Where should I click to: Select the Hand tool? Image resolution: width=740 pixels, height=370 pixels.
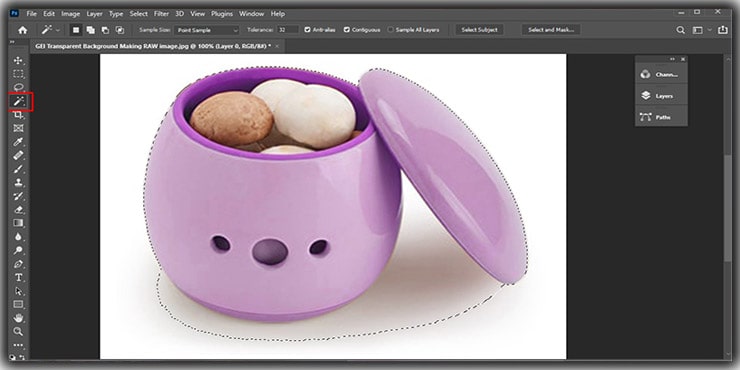click(x=18, y=318)
